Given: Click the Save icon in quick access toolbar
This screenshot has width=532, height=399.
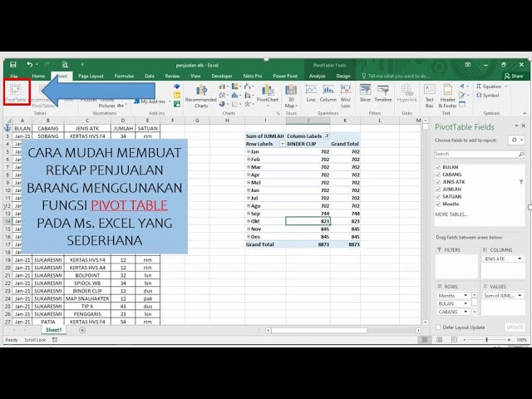Looking at the screenshot, I should click(x=13, y=65).
